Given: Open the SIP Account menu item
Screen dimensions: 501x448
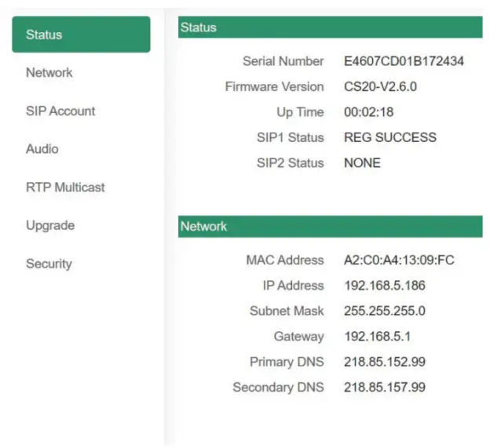Looking at the screenshot, I should [x=60, y=111].
